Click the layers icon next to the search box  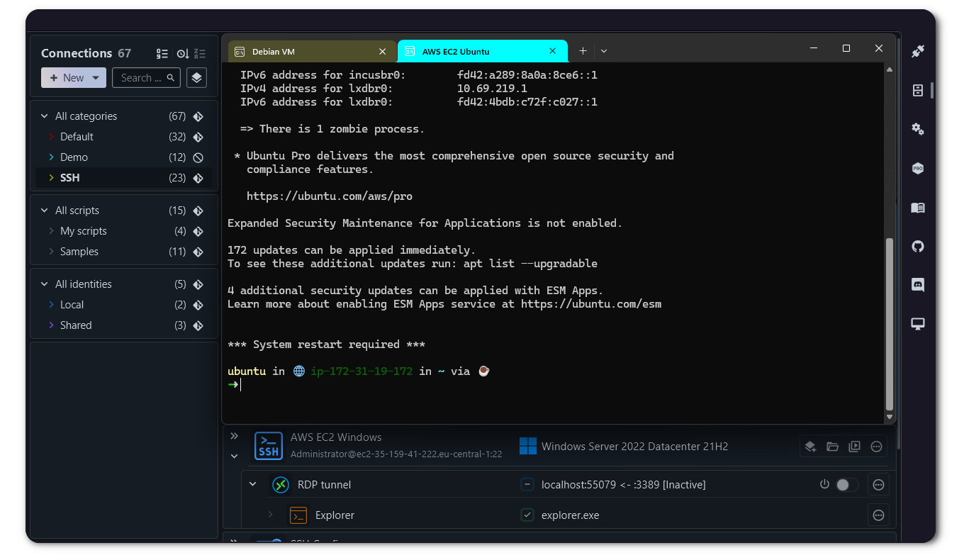196,78
